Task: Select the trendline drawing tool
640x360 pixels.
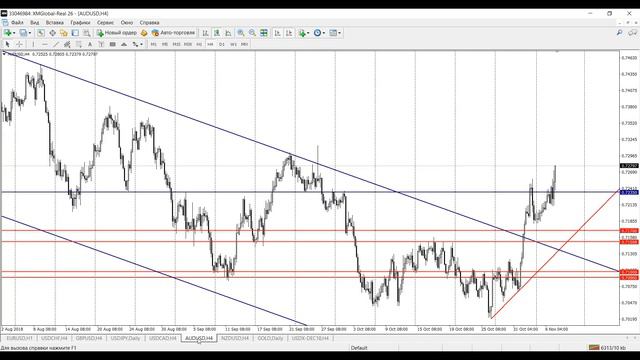Action: 56,44
